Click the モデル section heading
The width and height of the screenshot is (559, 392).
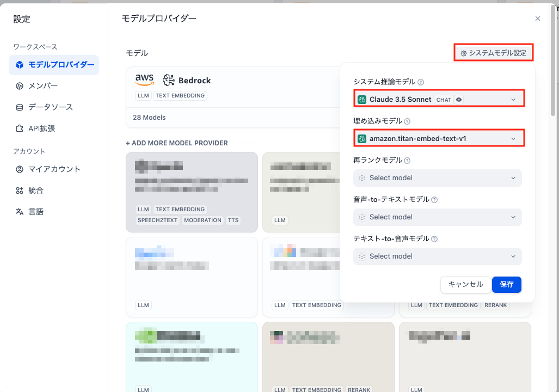click(137, 53)
